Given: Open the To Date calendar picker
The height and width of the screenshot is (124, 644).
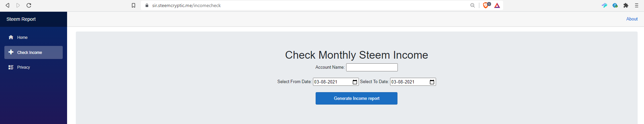Looking at the screenshot, I should (x=432, y=82).
